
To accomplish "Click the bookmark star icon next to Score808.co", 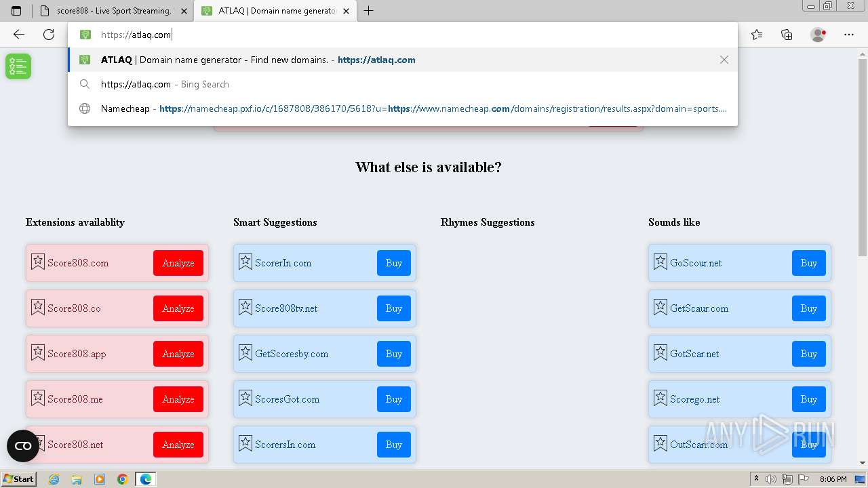I will [38, 307].
